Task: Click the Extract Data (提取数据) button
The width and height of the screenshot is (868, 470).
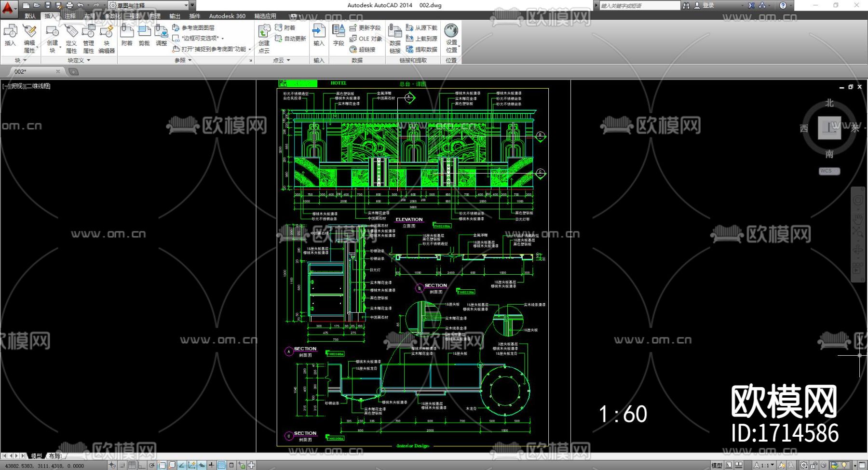Action: click(x=422, y=49)
